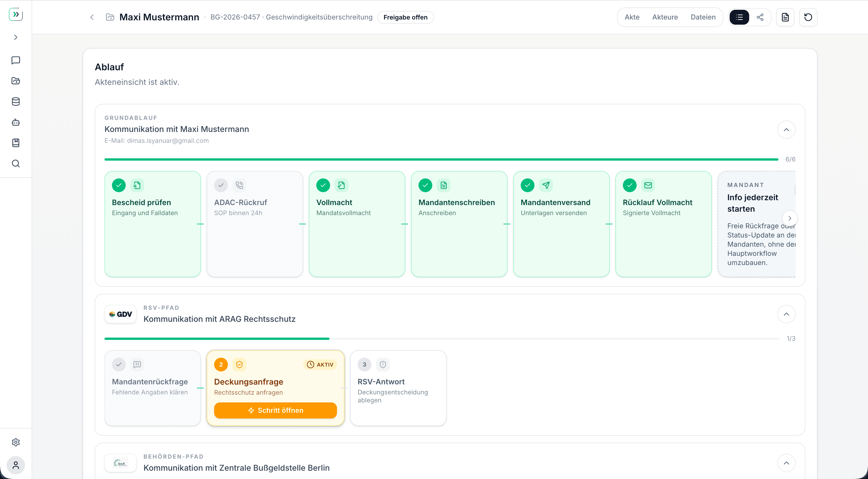Click the ADAC-Rückruf grey checkmark
Viewport: 868px width, 479px height.
click(221, 185)
